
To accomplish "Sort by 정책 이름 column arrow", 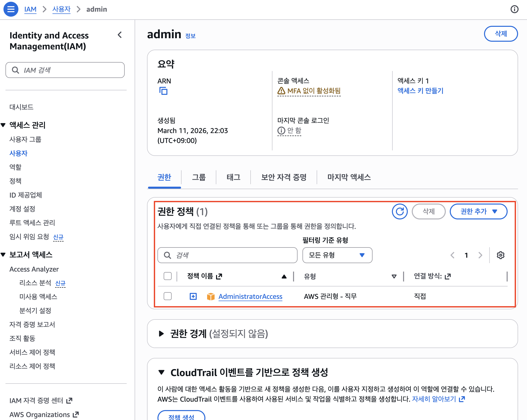I will point(284,277).
